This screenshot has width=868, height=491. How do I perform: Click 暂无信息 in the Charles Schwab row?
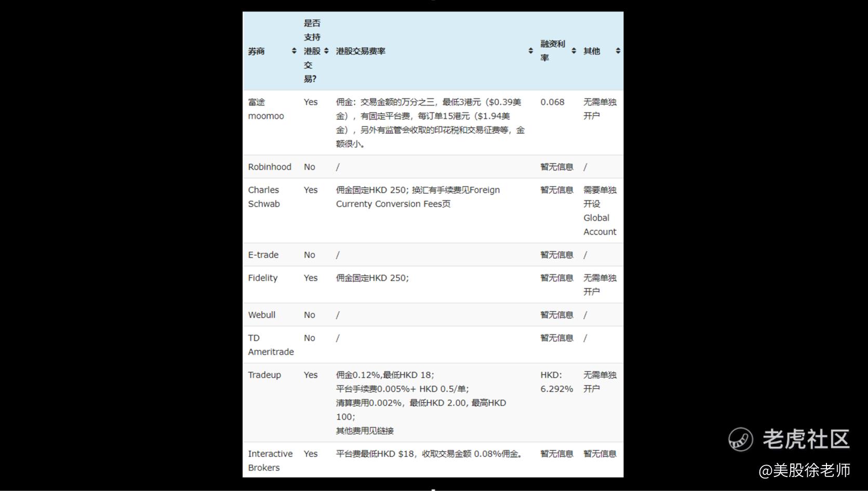point(557,190)
